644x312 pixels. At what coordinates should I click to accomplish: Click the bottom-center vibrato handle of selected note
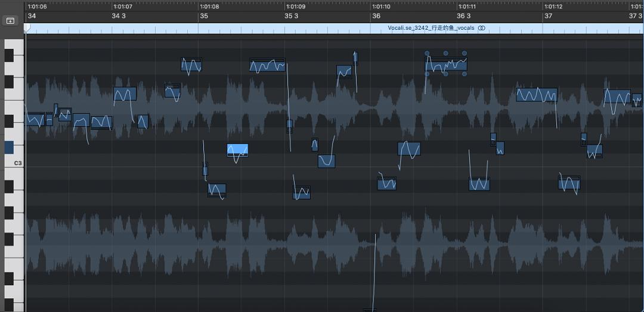point(445,74)
